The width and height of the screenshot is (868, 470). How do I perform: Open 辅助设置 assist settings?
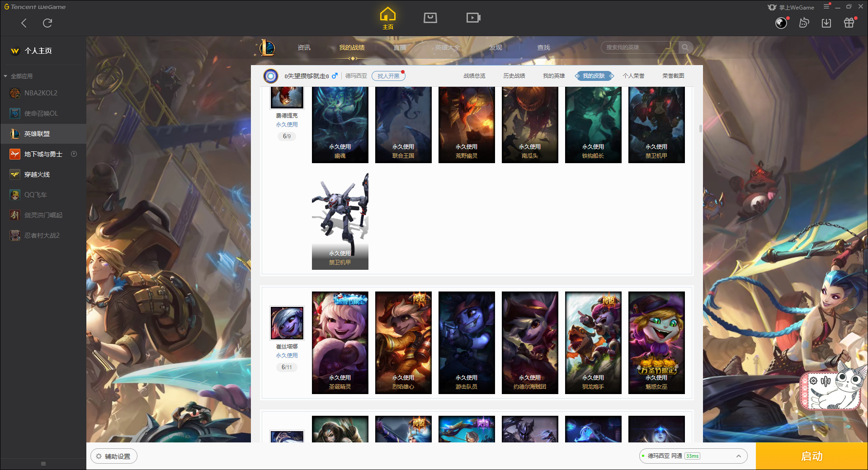114,456
